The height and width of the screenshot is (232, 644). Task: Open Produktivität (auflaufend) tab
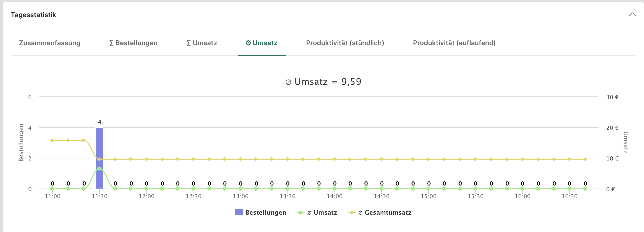click(454, 43)
